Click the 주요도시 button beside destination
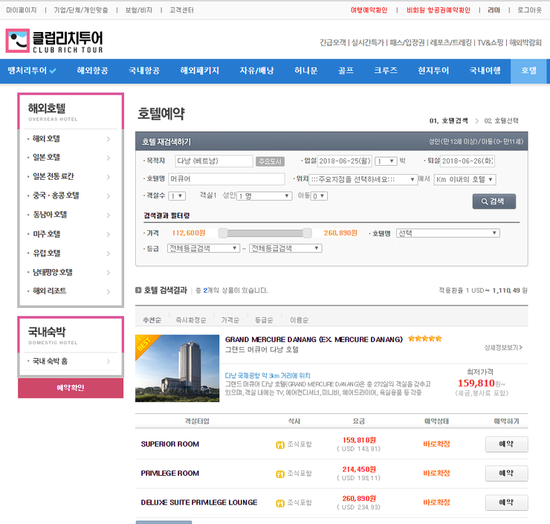 coord(270,161)
